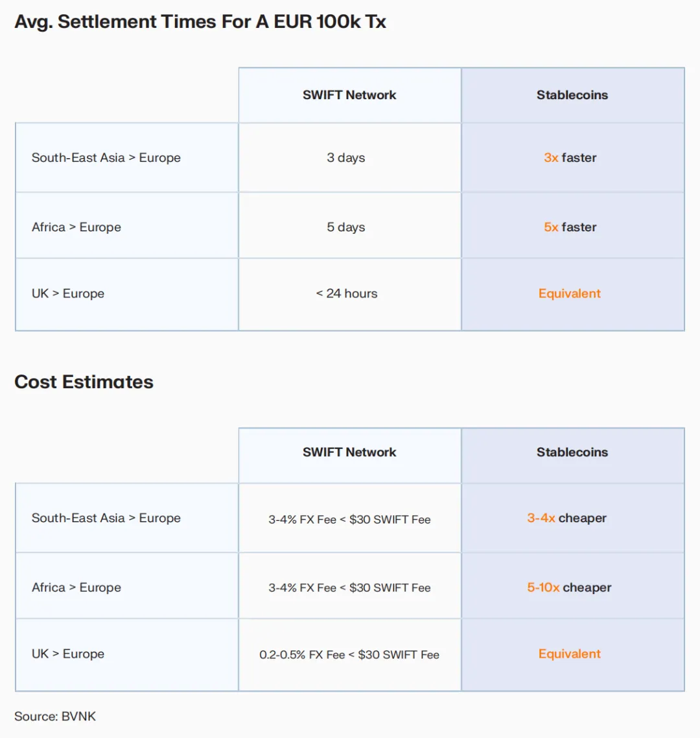Click 'SWIFT Network' header in settlement times table
Viewport: 700px width, 738px height.
(349, 95)
